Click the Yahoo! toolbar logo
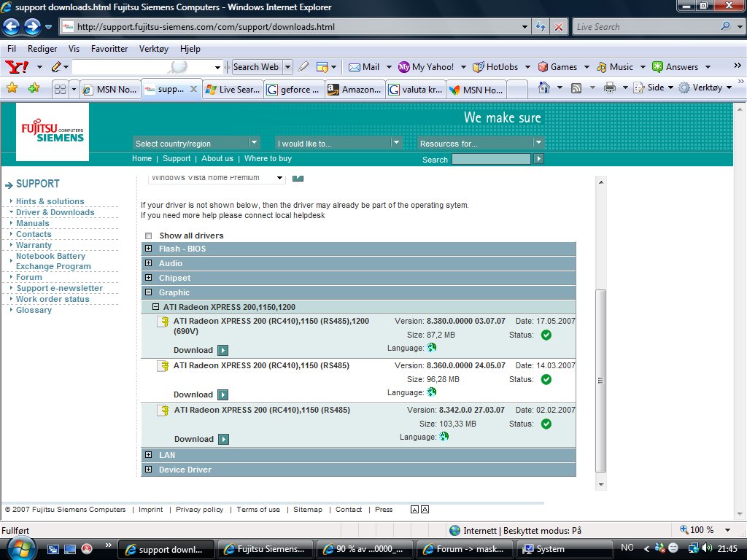747x560 pixels. pyautogui.click(x=17, y=66)
